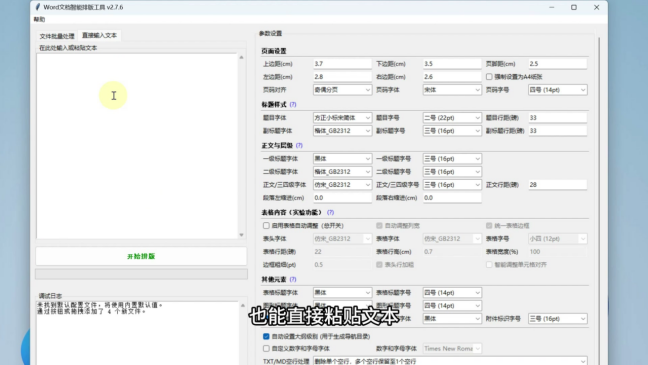Click the 右边距(cm) field showing 2.6

pos(452,77)
